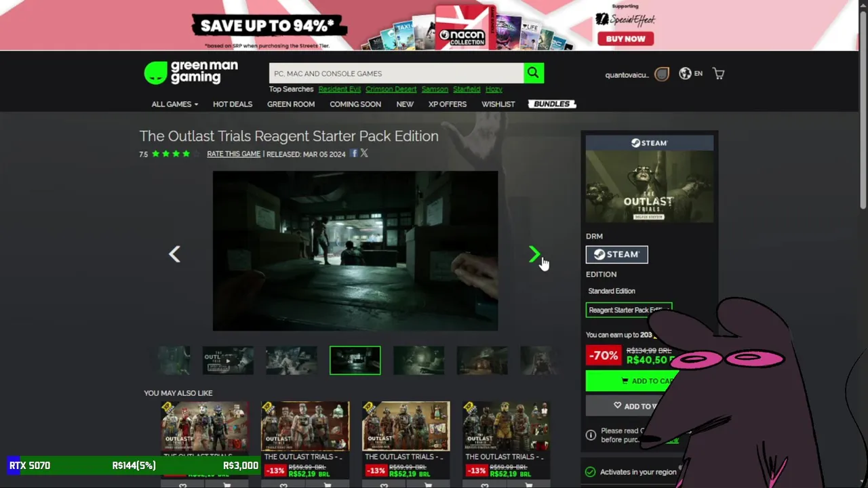868x488 pixels.
Task: Select the Standard Edition option
Action: 612,291
